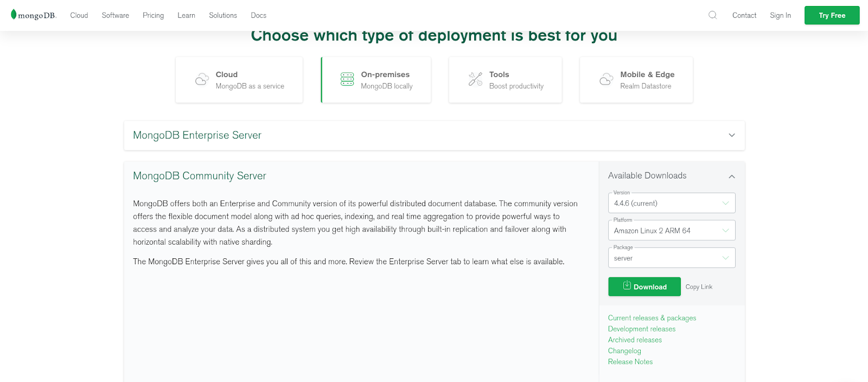
Task: Collapse the Available Downloads panel chevron
Action: (732, 176)
